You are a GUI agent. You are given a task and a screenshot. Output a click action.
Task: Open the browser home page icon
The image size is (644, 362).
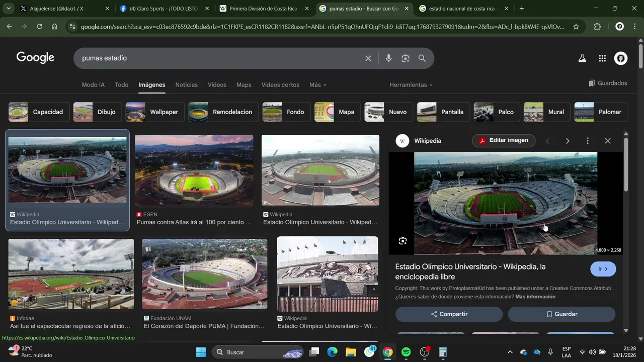[x=54, y=27]
